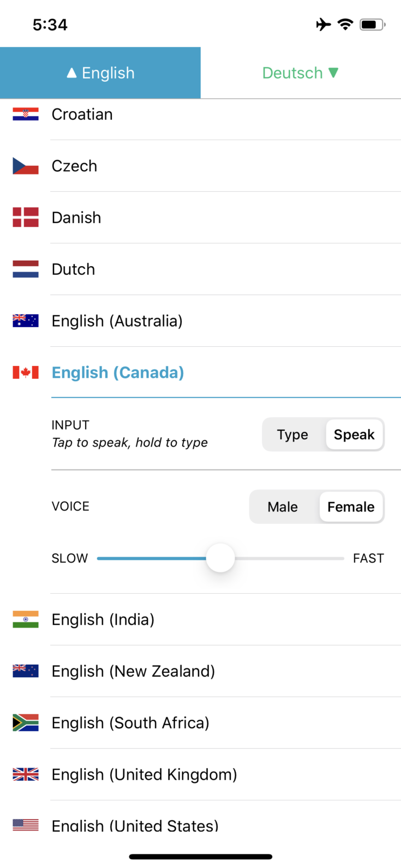Select the Female voice option

point(351,507)
